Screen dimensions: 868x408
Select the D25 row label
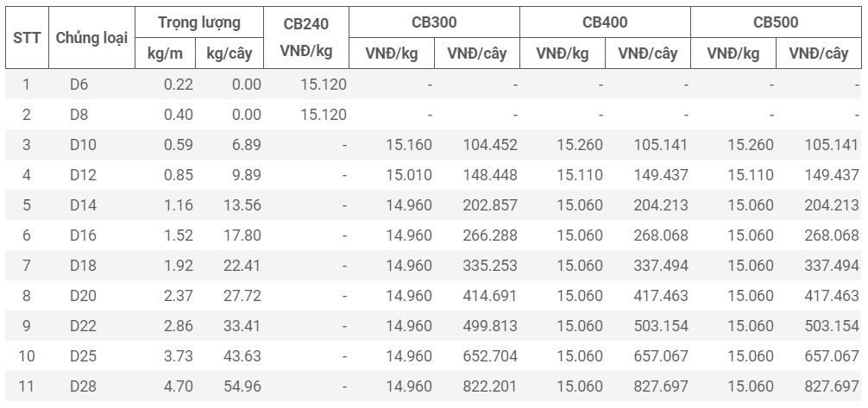click(83, 355)
